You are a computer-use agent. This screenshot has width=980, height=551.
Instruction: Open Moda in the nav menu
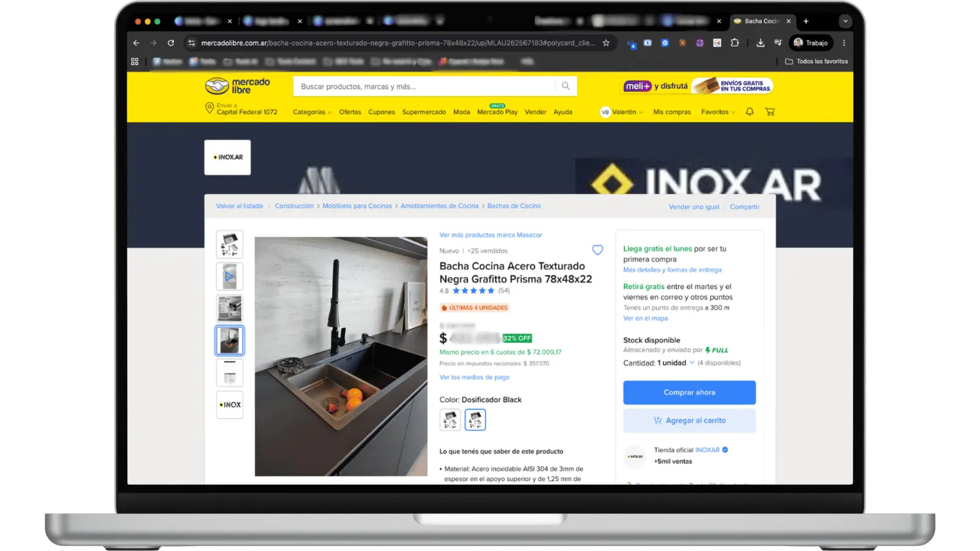pyautogui.click(x=461, y=112)
